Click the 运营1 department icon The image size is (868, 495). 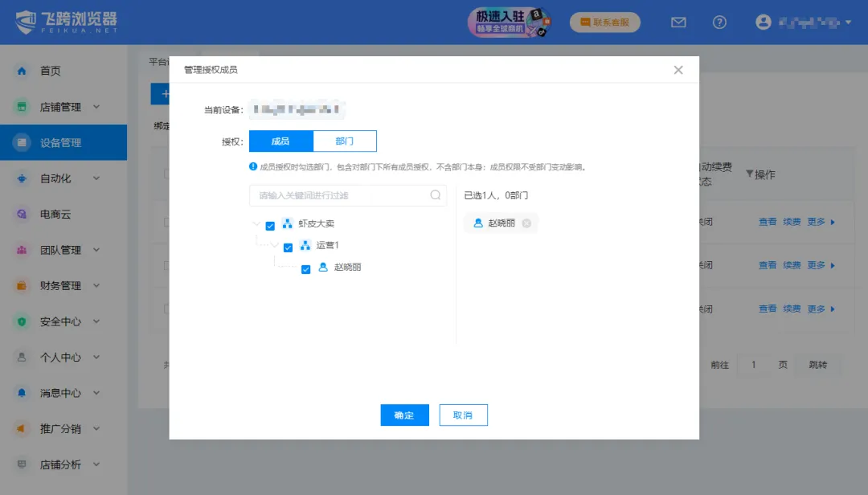[305, 245]
